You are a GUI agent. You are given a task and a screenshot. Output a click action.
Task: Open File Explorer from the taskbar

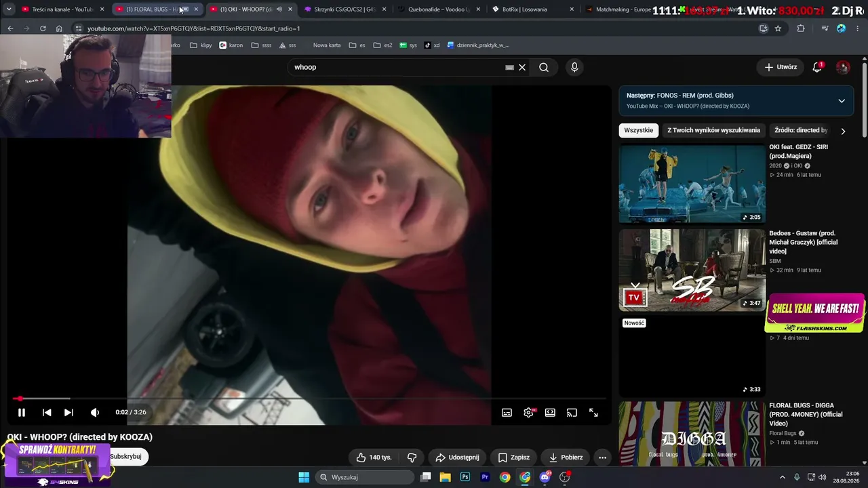(446, 477)
